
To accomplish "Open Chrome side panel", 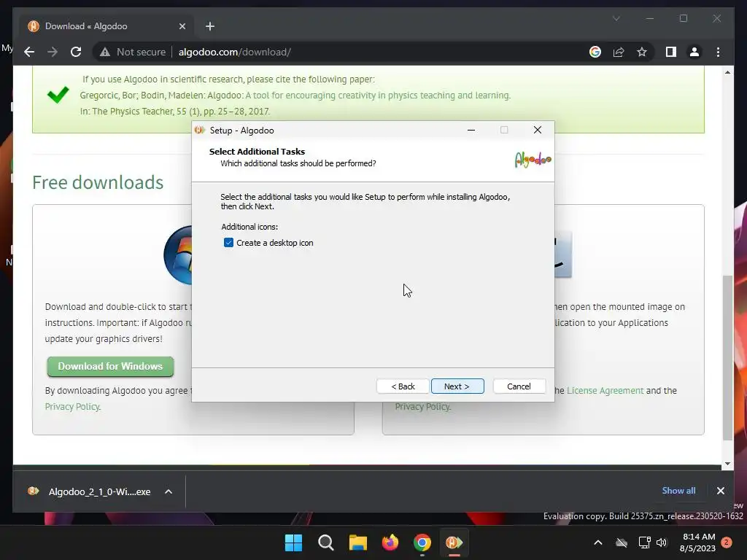I will tap(671, 52).
